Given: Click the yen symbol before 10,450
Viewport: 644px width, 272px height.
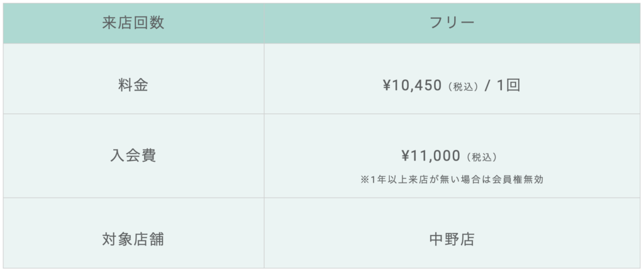Looking at the screenshot, I should [x=388, y=86].
